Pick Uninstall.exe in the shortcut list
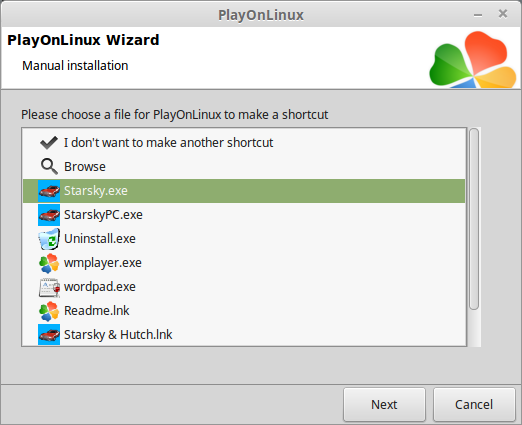Viewport: 522px width, 425px height. 244,239
